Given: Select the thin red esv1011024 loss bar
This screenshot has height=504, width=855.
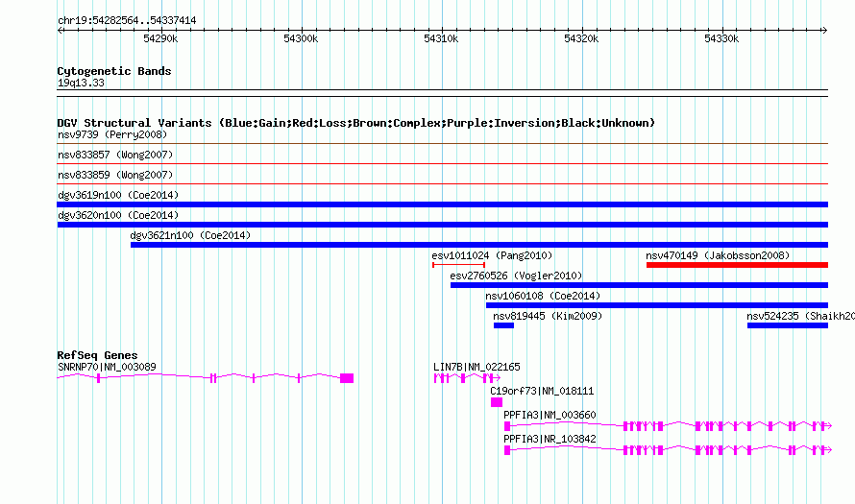Looking at the screenshot, I should pyautogui.click(x=458, y=265).
